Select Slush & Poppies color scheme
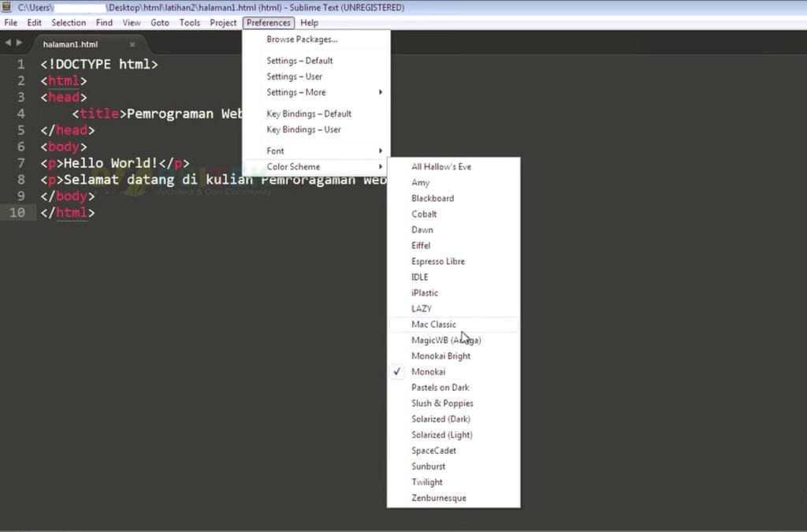The width and height of the screenshot is (807, 532). click(453, 404)
